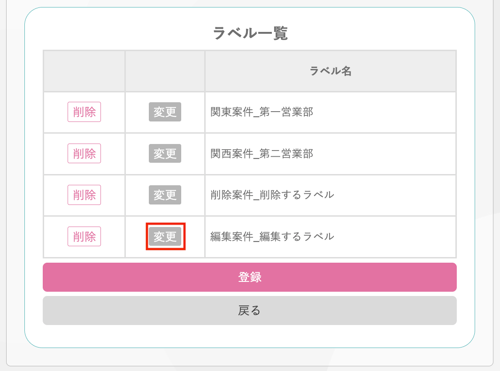The height and width of the screenshot is (371, 500).
Task: Select the 関東案件_第一営業部 label name text
Action: [x=262, y=112]
